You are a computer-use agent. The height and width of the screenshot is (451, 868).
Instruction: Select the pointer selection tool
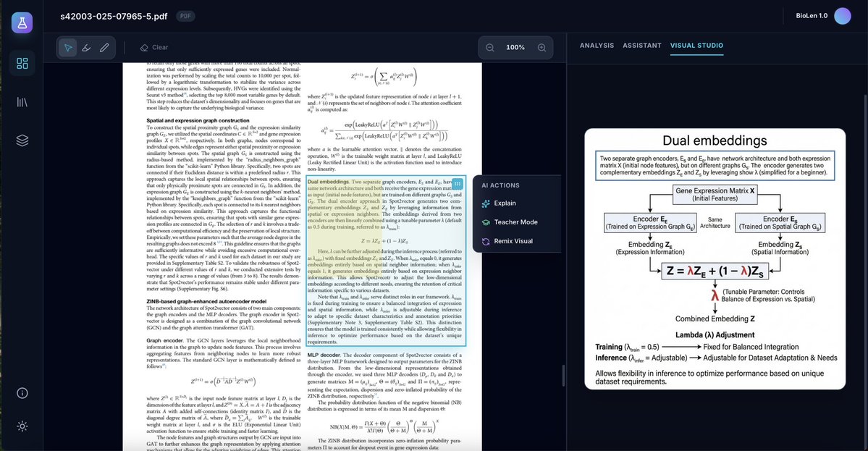coord(69,47)
